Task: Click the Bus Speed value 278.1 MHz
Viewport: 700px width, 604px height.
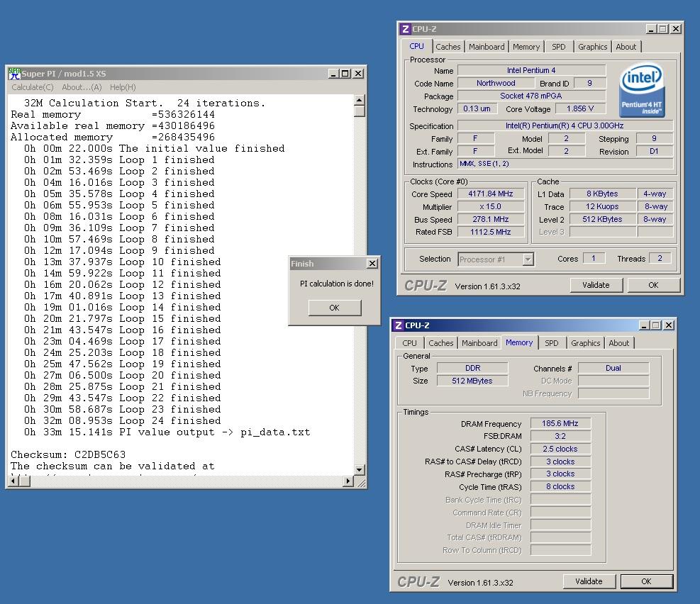Action: tap(491, 219)
